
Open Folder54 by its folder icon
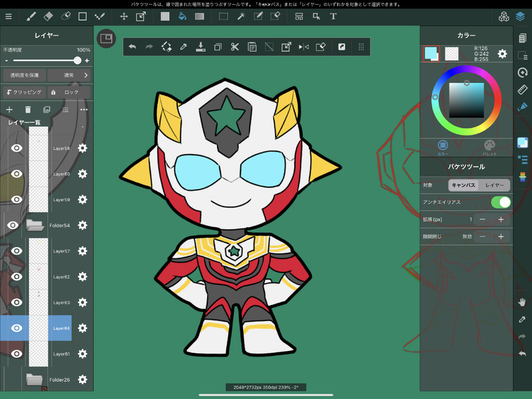35,225
